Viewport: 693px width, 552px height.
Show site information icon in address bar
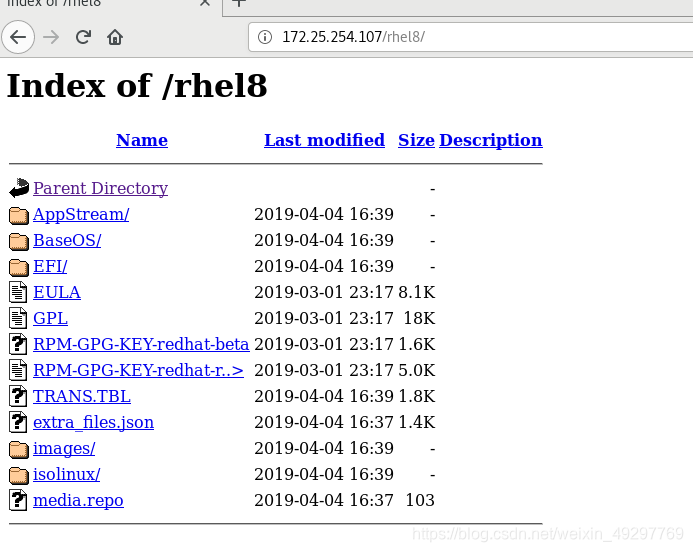pyautogui.click(x=265, y=37)
